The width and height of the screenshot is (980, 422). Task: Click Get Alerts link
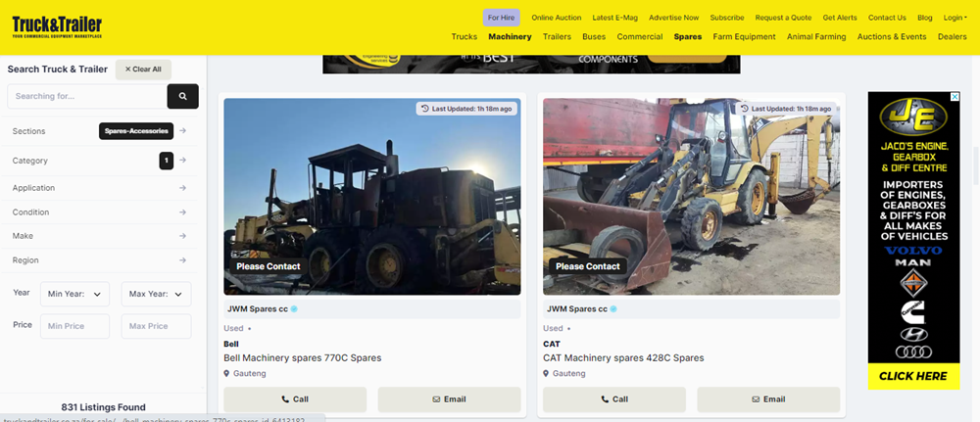point(840,18)
